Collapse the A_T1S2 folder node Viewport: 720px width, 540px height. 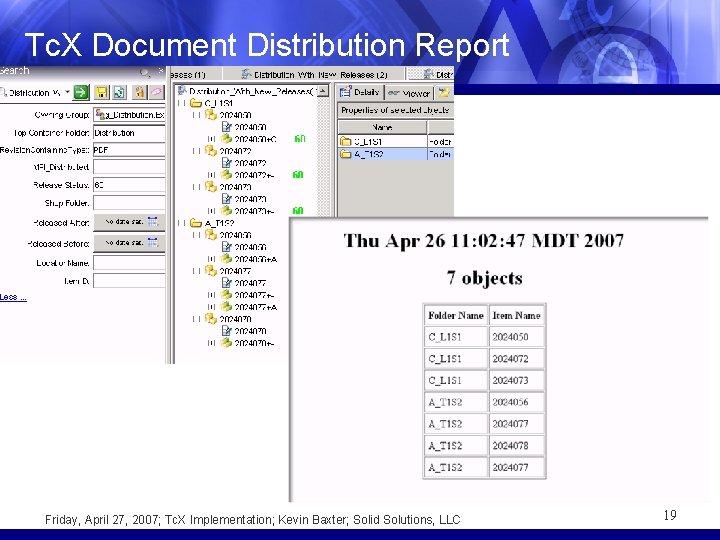182,224
